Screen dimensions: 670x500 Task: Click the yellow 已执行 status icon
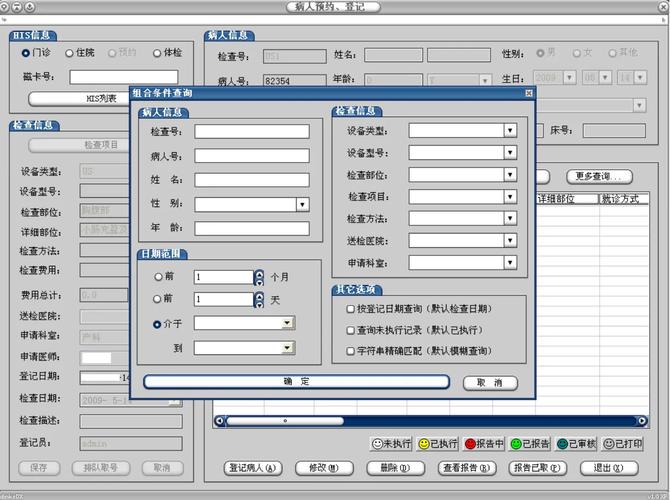point(438,444)
